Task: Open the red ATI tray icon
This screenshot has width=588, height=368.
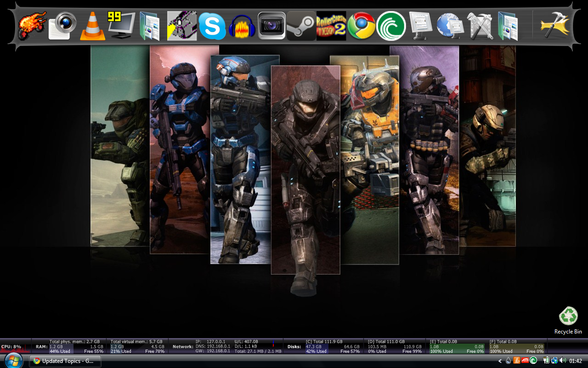Action: click(525, 361)
